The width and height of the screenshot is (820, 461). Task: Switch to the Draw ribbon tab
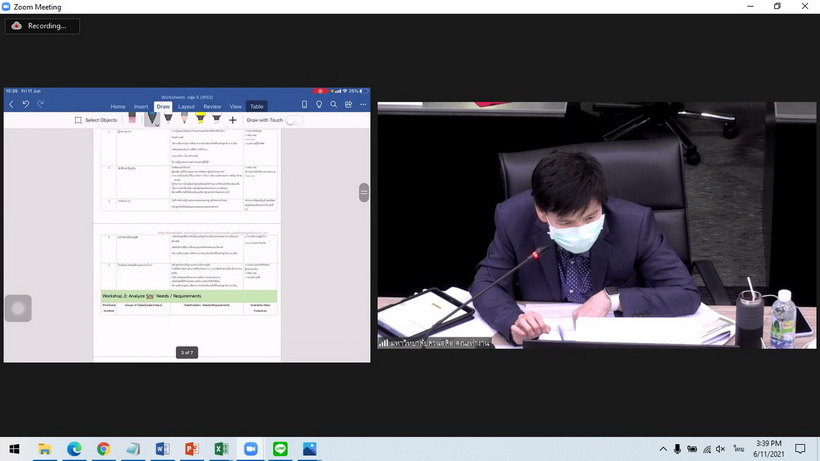click(x=163, y=106)
